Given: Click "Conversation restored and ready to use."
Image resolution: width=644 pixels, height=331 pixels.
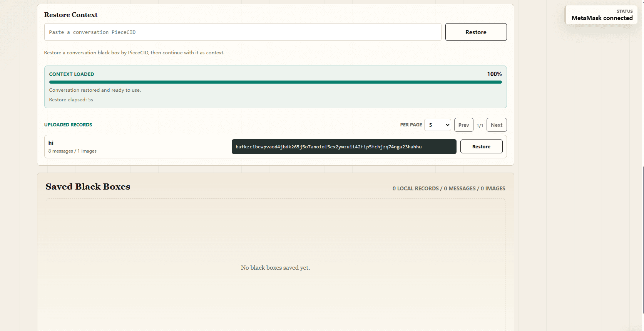Looking at the screenshot, I should pyautogui.click(x=95, y=90).
